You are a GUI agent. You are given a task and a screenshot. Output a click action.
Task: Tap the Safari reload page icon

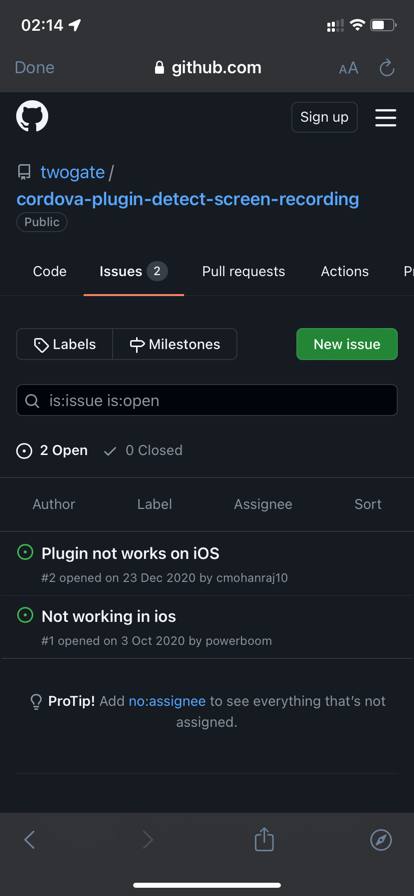point(387,68)
